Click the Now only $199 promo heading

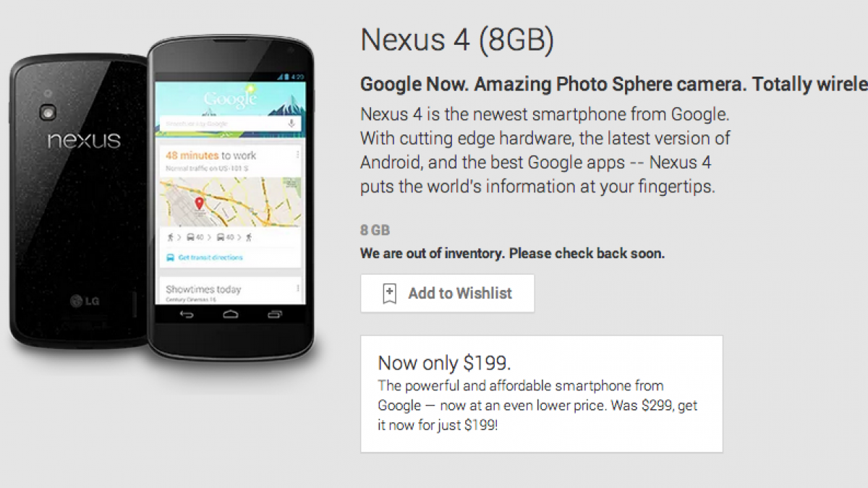pos(449,363)
